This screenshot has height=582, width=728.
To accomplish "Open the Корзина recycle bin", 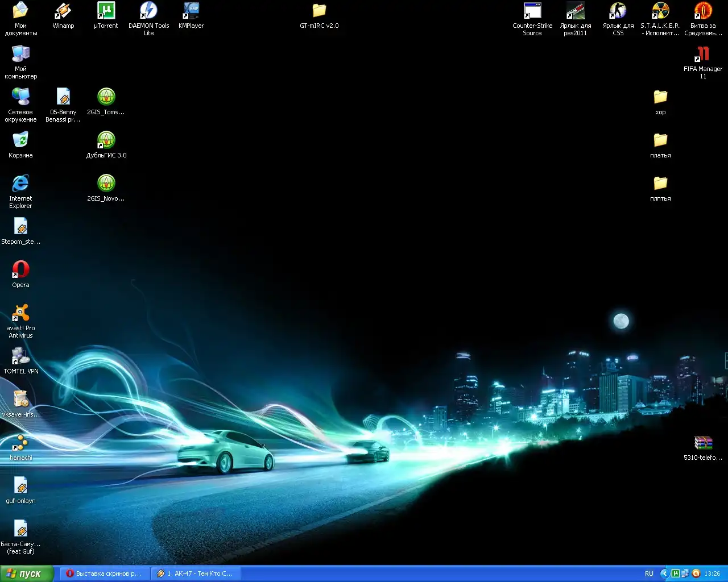I will (20, 140).
